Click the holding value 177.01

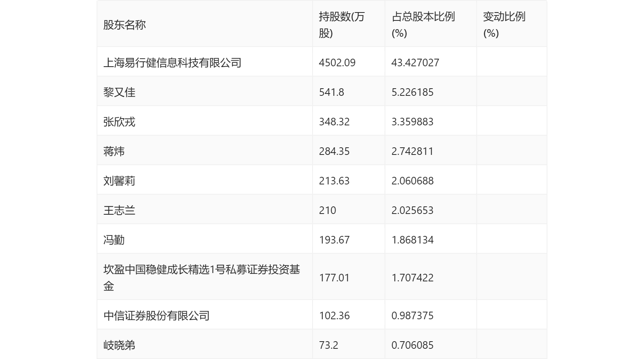tap(334, 278)
